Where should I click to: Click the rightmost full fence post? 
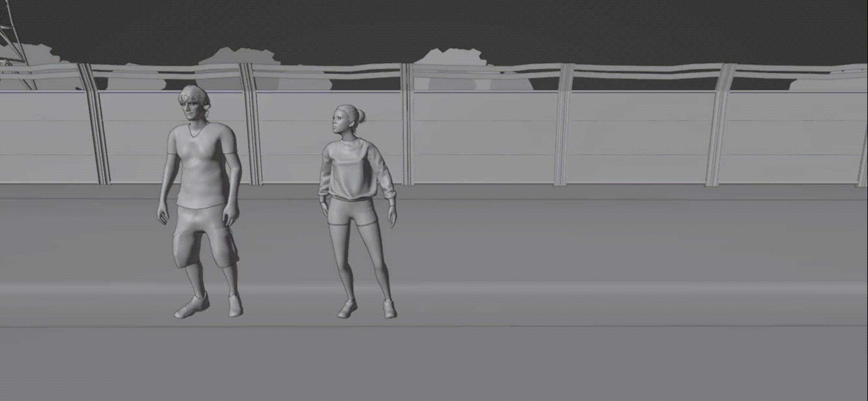719,126
